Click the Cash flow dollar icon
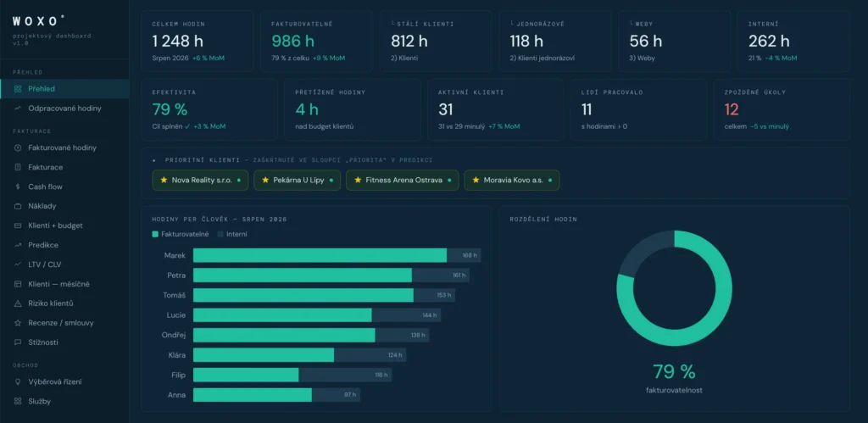The image size is (868, 423). [x=18, y=186]
